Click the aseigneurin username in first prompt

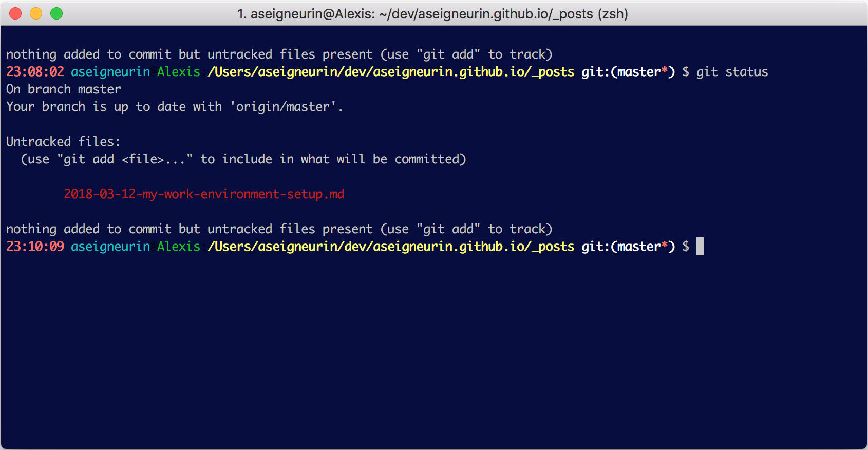pyautogui.click(x=110, y=72)
